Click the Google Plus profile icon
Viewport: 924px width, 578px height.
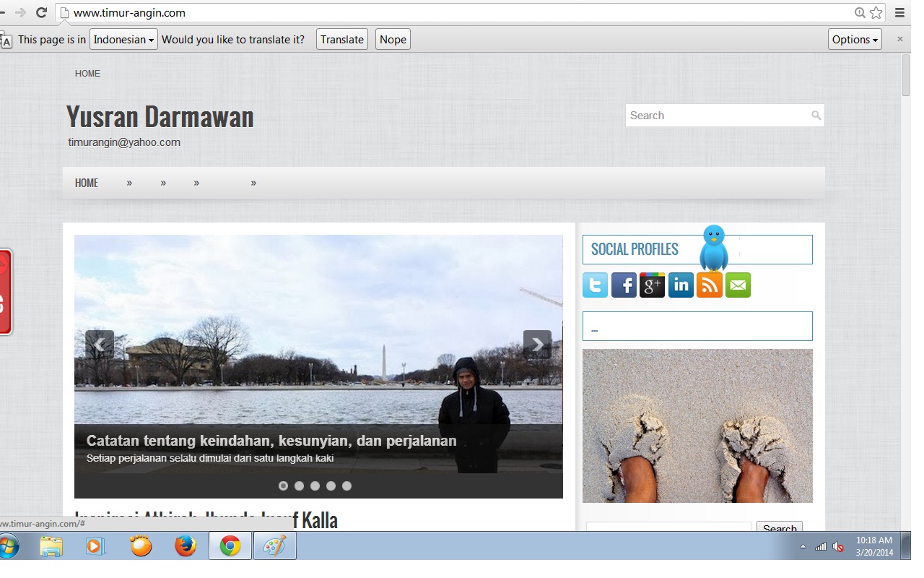pos(652,285)
